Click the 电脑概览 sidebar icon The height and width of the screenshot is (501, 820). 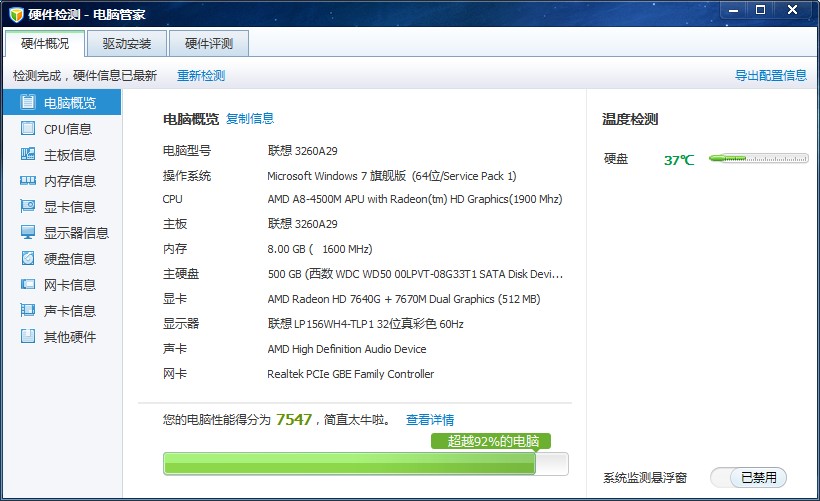coord(28,102)
